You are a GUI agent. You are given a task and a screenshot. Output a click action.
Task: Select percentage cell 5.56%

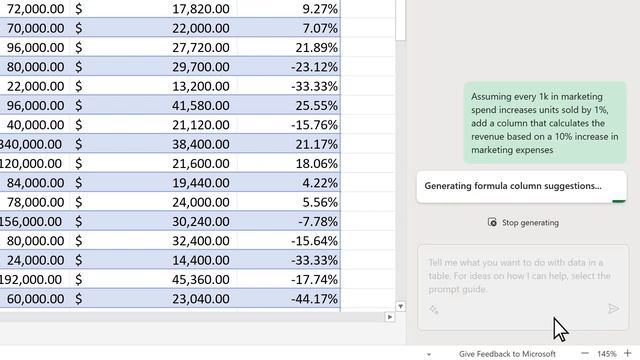coord(289,202)
